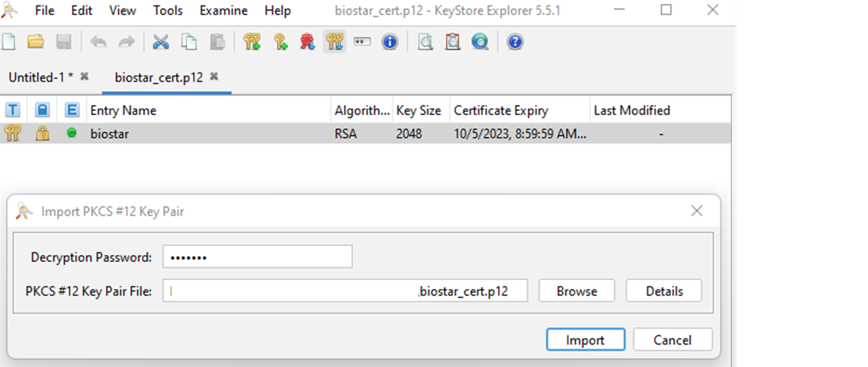Click the Open KeyStore folder icon

[x=35, y=42]
